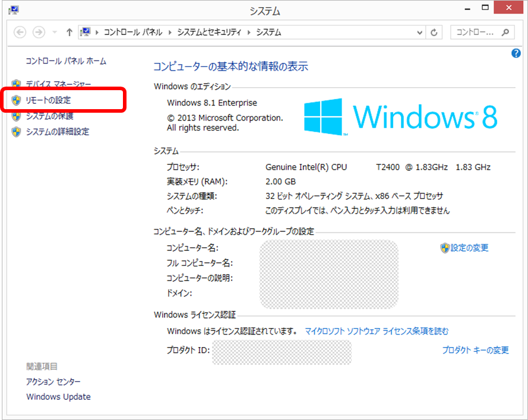This screenshot has height=420, width=528.
Task: Click the © 2013 Microsoft Corporation text
Action: 225,118
